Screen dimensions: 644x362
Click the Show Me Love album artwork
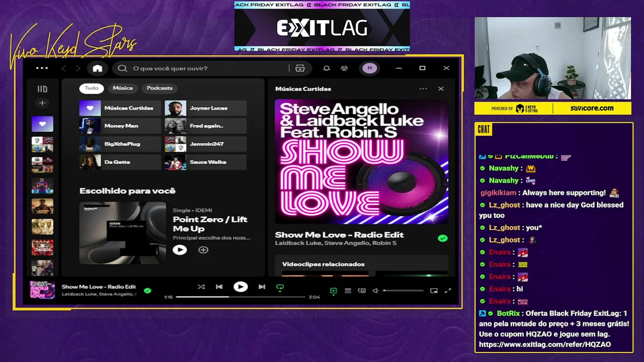[361, 162]
